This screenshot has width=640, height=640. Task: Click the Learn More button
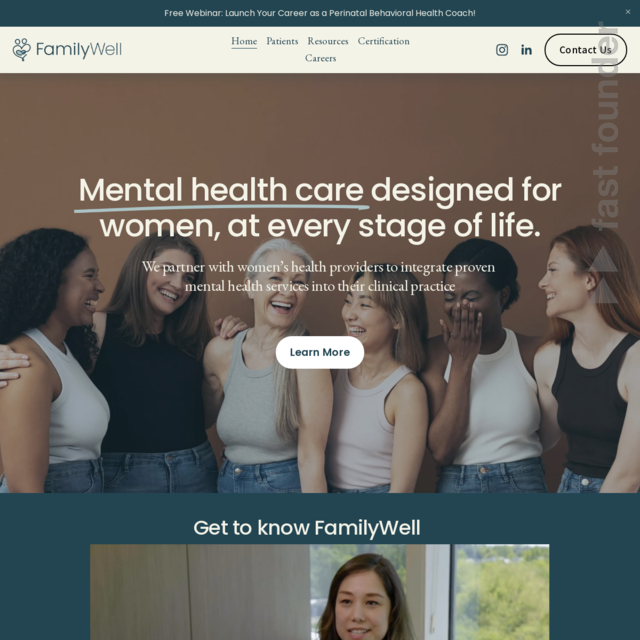point(320,352)
